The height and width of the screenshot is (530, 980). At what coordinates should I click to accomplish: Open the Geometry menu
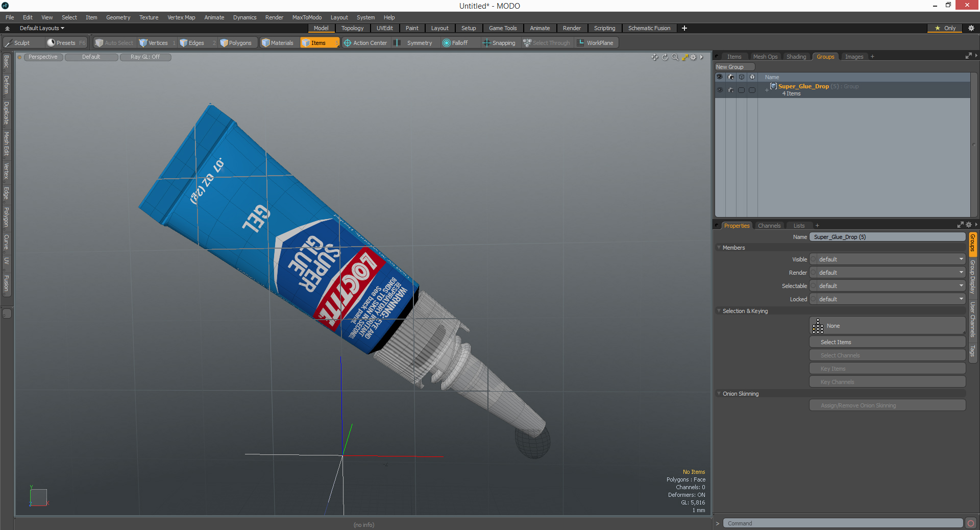pos(118,17)
